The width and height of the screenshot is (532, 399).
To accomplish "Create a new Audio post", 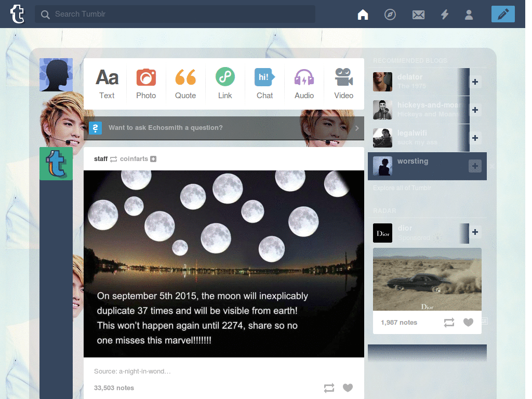I will (304, 84).
